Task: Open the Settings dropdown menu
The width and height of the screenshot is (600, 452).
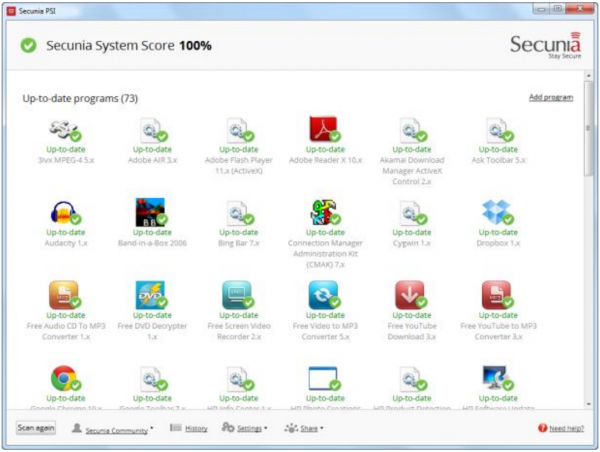Action: (244, 428)
